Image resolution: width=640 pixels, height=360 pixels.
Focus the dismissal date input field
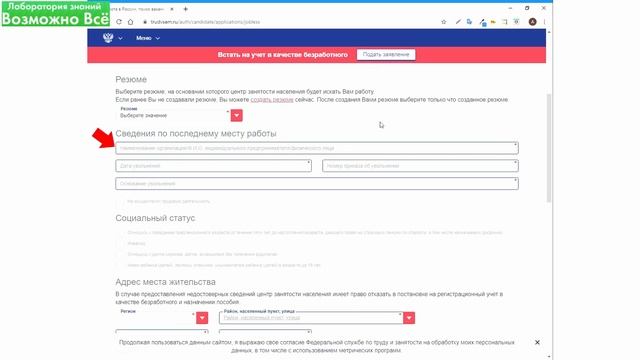[x=213, y=166]
